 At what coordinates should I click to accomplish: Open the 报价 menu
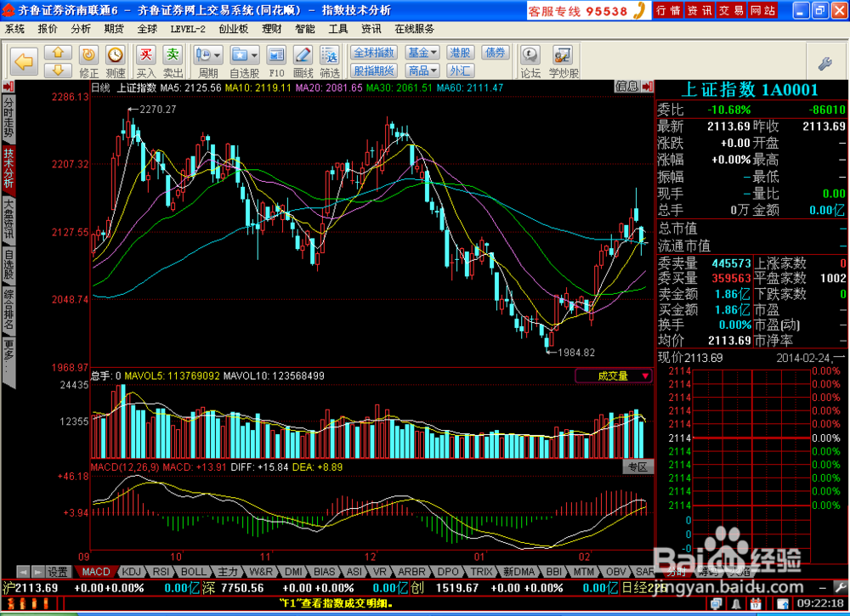point(48,29)
